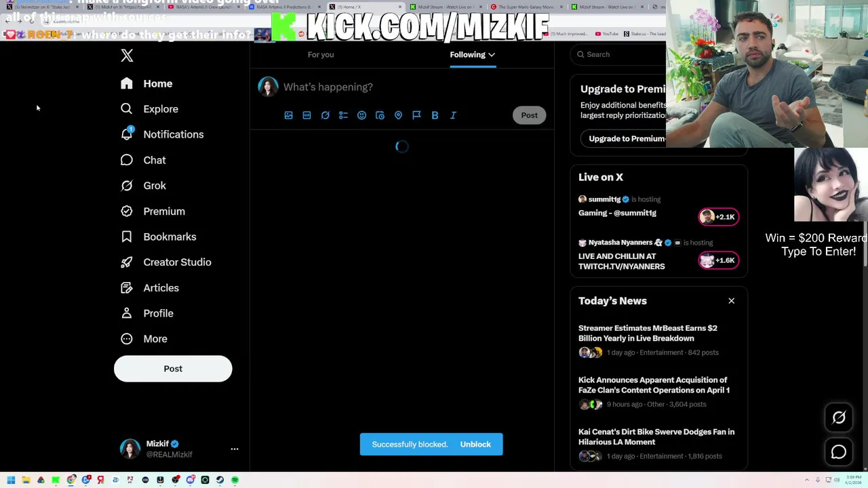Image resolution: width=868 pixels, height=488 pixels.
Task: Open Articles
Action: click(x=149, y=288)
